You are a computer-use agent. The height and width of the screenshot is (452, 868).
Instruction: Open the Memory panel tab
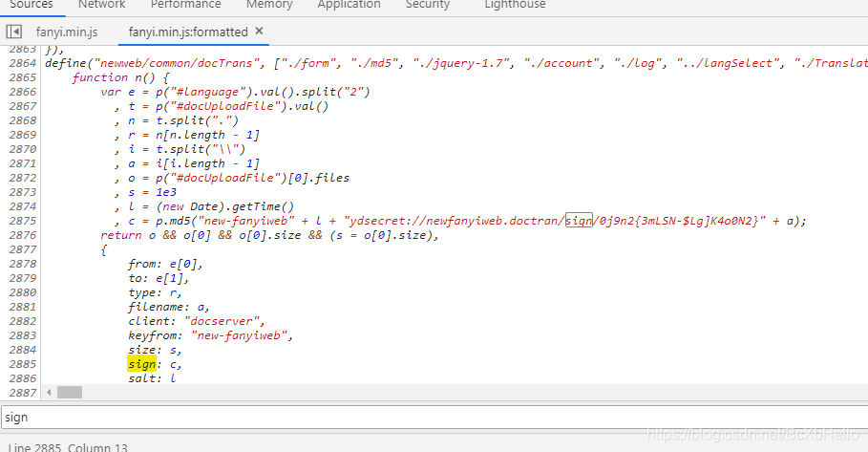click(x=269, y=5)
